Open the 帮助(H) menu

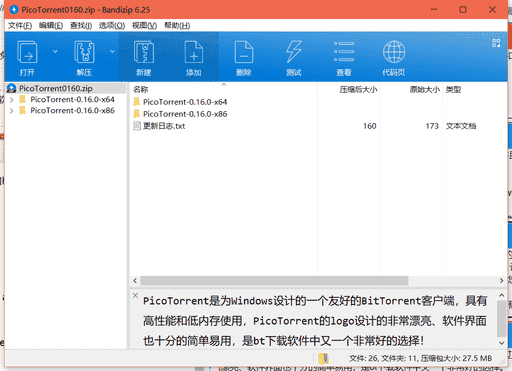click(177, 26)
